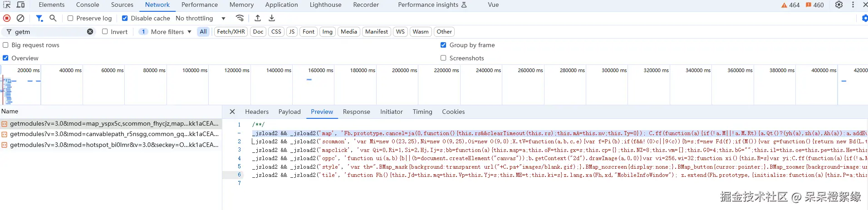Image resolution: width=868 pixels, height=210 pixels.
Task: Open the Response tab
Action: [356, 112]
